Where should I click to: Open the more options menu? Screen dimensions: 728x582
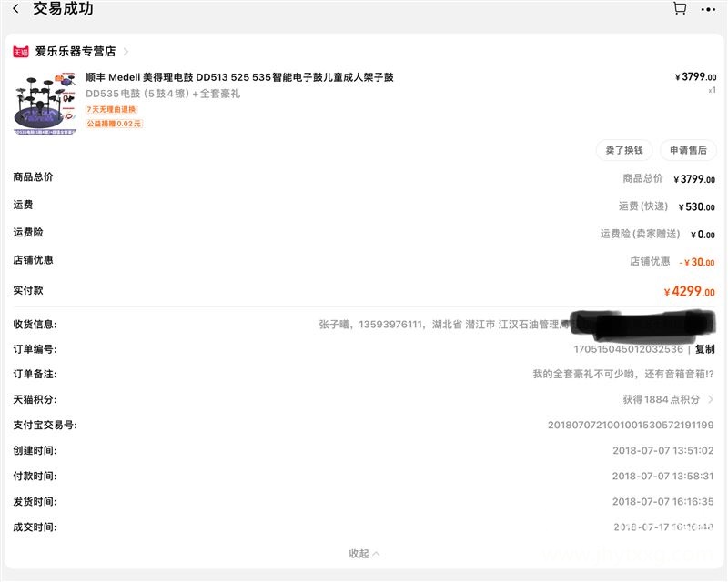pyautogui.click(x=708, y=9)
